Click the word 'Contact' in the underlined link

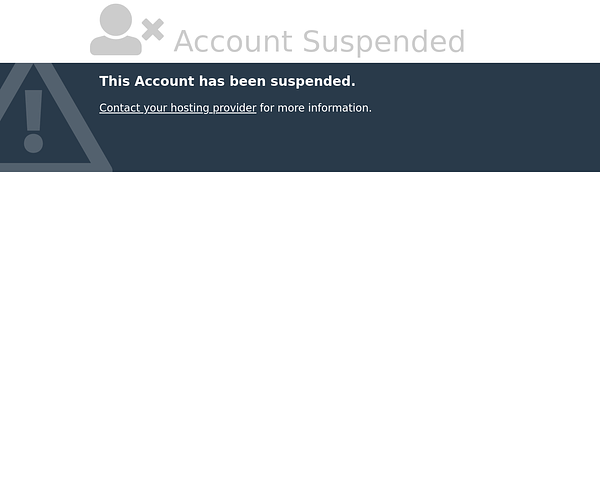tap(120, 108)
